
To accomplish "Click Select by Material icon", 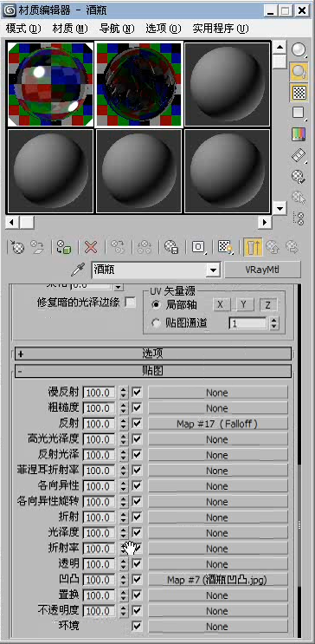I will click(299, 198).
